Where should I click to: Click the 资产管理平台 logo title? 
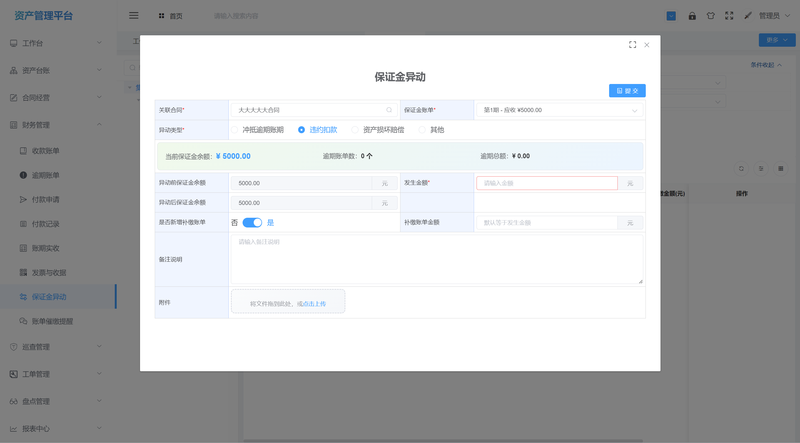43,16
